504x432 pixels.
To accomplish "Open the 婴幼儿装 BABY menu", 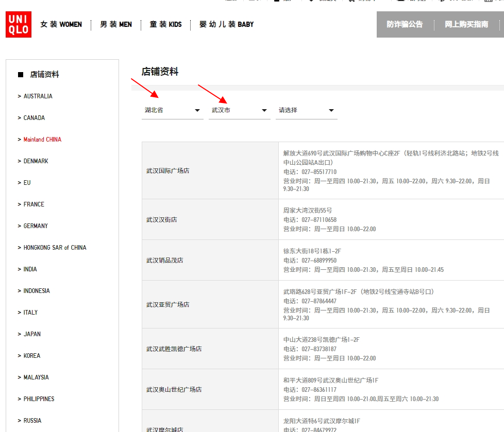I will coord(227,24).
